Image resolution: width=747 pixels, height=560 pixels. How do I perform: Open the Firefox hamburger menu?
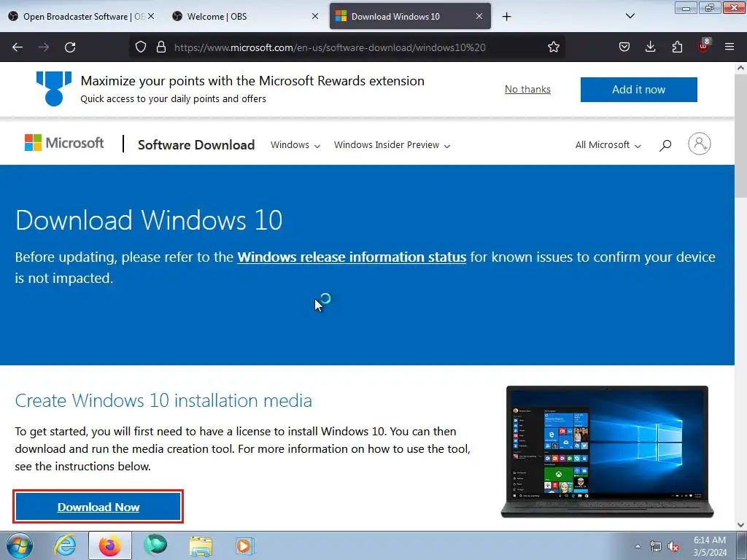point(729,47)
